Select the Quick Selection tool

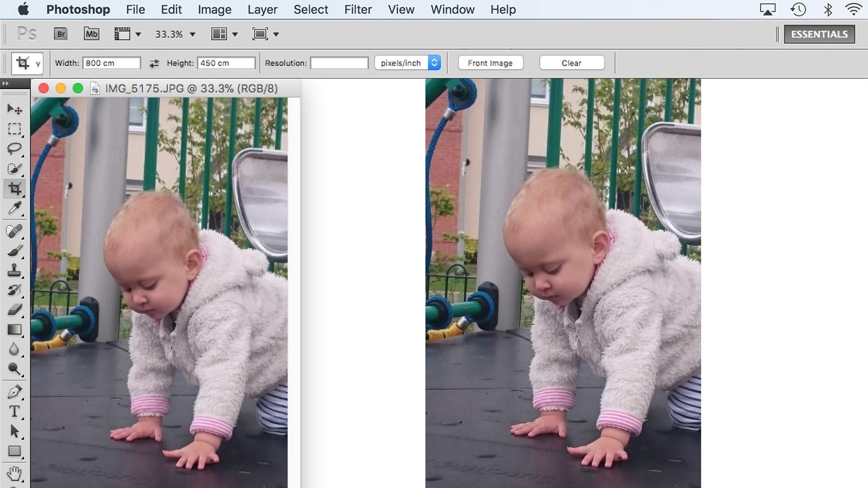tap(15, 169)
